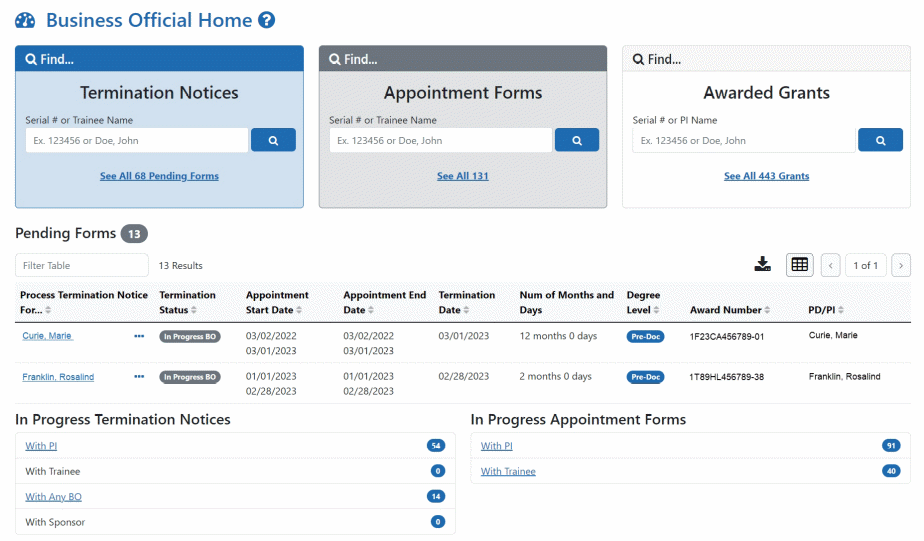Click See All 68 Pending Forms link
The width and height of the screenshot is (924, 541).
click(159, 176)
